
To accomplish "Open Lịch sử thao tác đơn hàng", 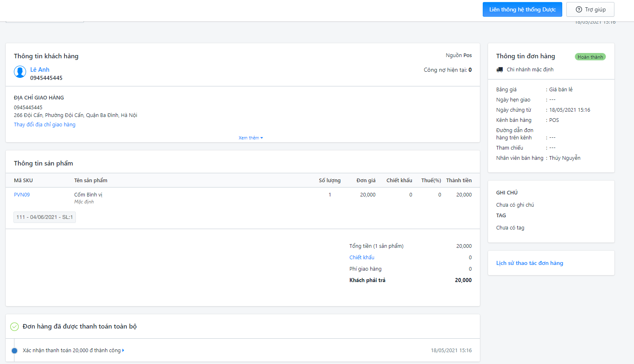I will pyautogui.click(x=529, y=263).
